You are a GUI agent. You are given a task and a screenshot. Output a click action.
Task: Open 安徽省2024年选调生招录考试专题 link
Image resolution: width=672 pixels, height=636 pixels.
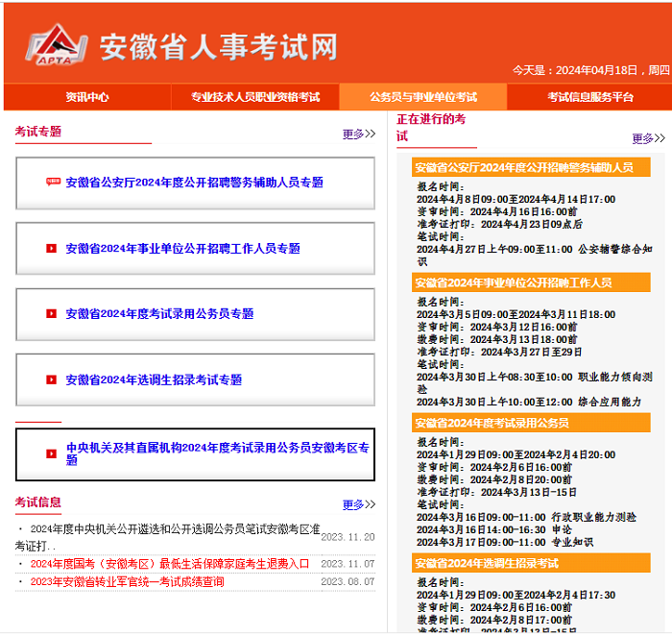[x=154, y=379]
